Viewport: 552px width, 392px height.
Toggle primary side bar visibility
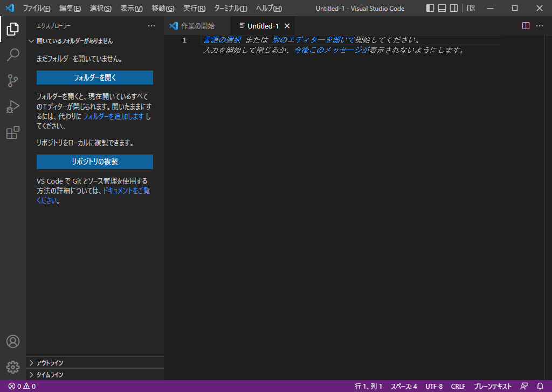[430, 8]
